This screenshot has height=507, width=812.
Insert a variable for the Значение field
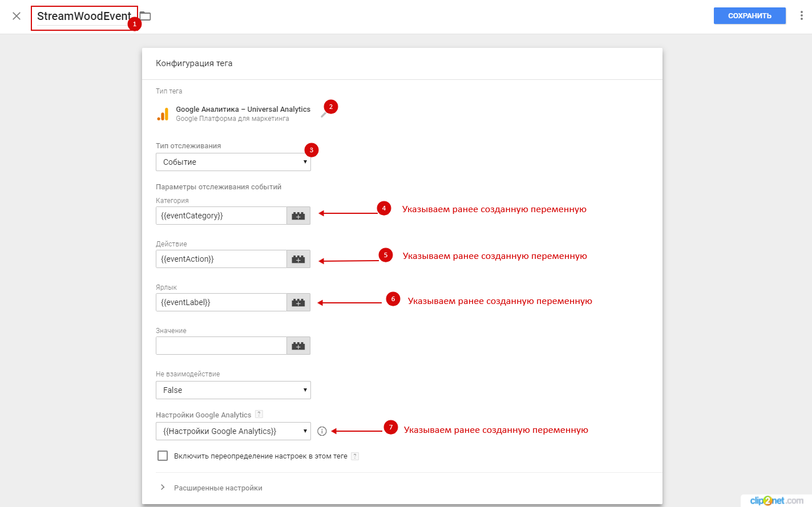click(x=298, y=346)
